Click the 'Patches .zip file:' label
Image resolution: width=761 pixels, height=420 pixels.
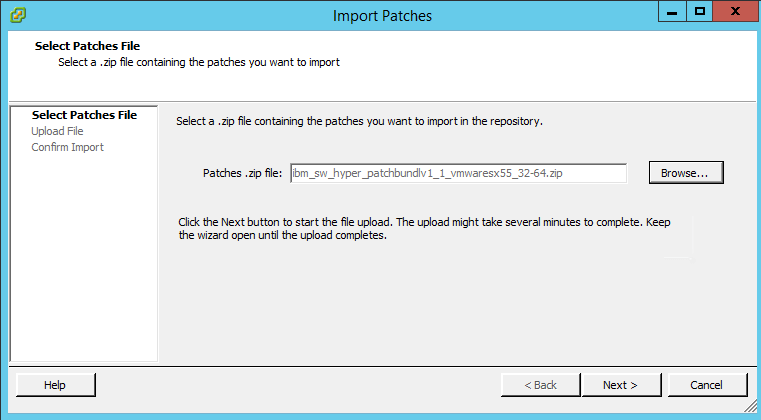242,173
